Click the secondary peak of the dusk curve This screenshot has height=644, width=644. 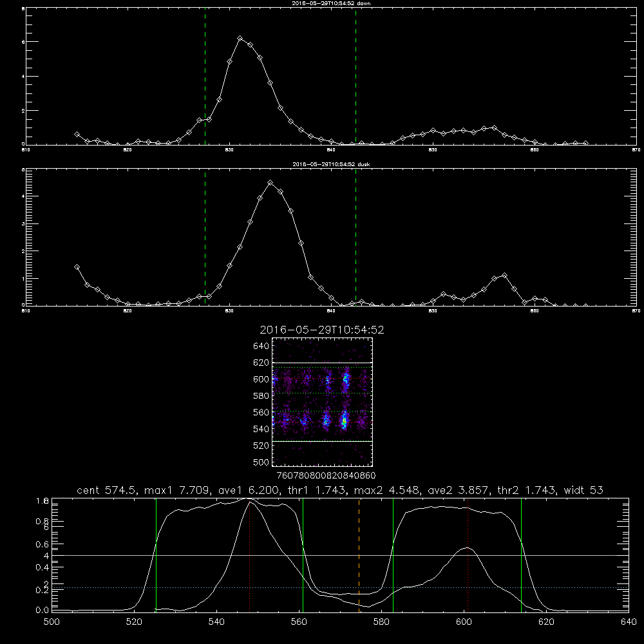pos(504,275)
